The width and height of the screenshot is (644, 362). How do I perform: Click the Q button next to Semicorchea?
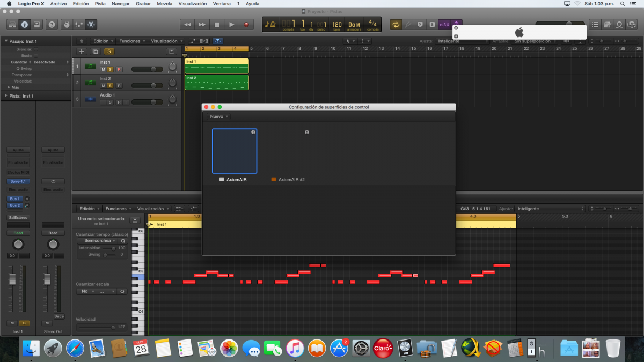click(x=122, y=241)
